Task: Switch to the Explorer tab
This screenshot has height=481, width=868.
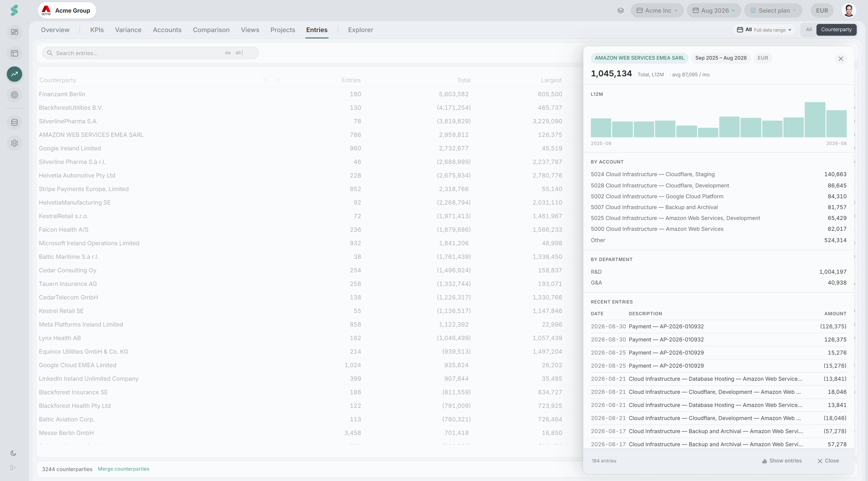Action: 360,30
